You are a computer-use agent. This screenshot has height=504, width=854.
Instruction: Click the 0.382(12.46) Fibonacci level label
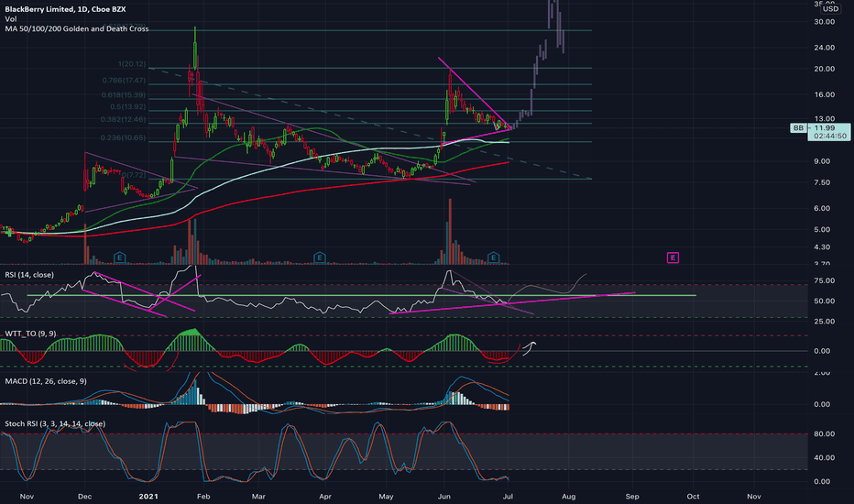click(123, 119)
